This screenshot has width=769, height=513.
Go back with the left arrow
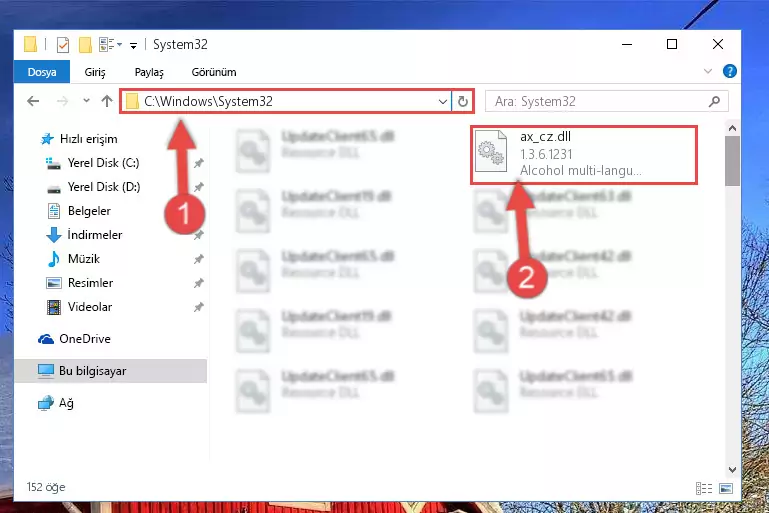pos(33,102)
